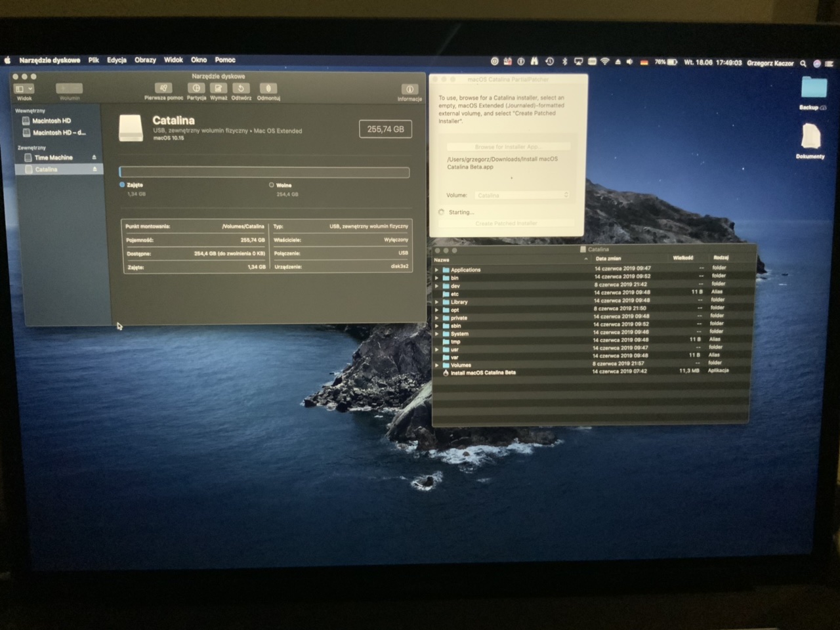
Task: Select the usr folder row
Action: point(592,349)
